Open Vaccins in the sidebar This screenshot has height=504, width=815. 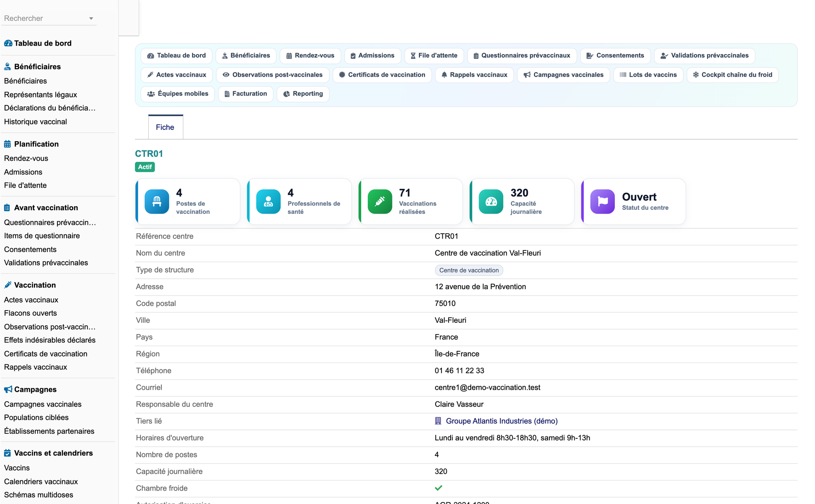pyautogui.click(x=17, y=468)
